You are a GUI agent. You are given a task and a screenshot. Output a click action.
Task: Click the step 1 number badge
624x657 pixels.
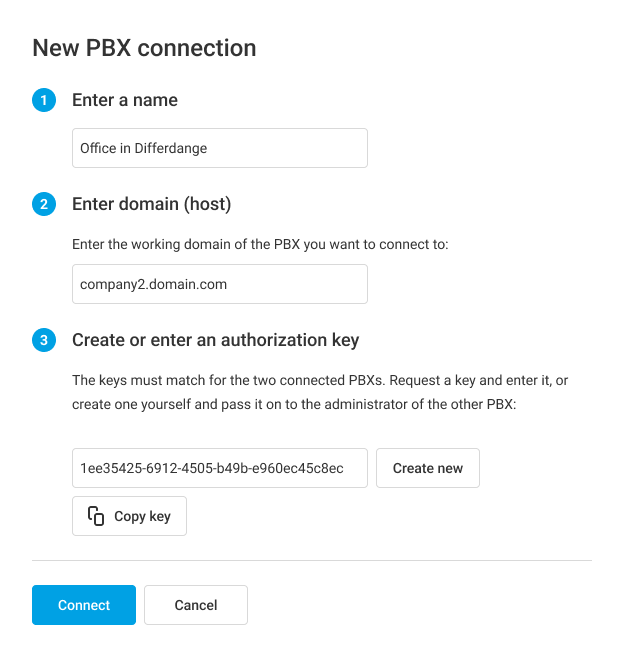pyautogui.click(x=44, y=100)
